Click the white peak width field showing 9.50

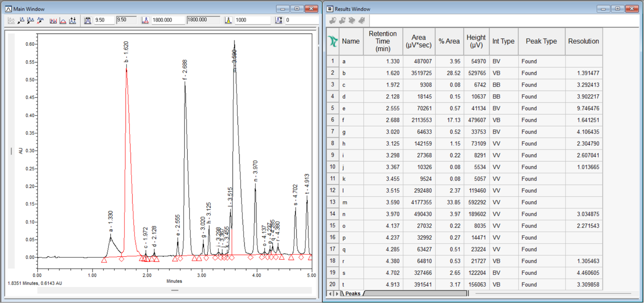click(104, 20)
